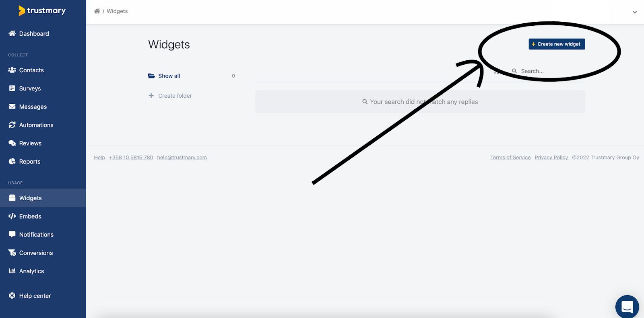Go to Surveys in sidebar
Viewport: 644px width, 318px height.
tap(43, 88)
